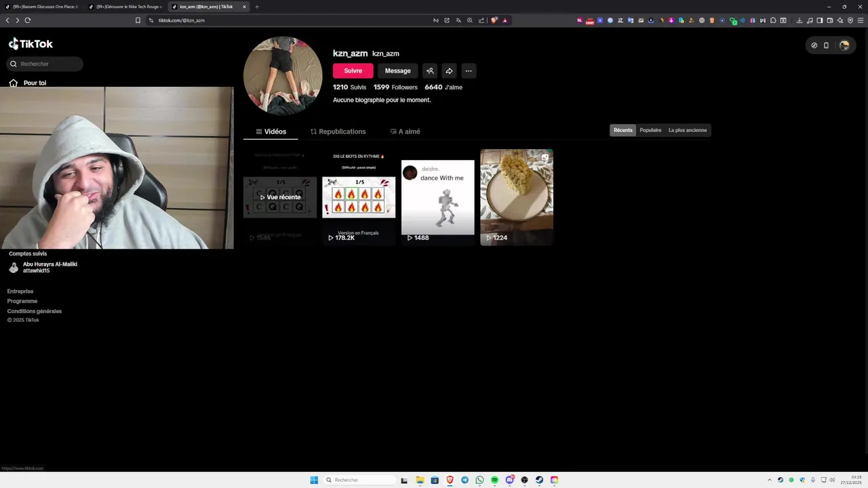Go back with browser back arrow
This screenshot has height=488, width=868.
tap(7, 20)
